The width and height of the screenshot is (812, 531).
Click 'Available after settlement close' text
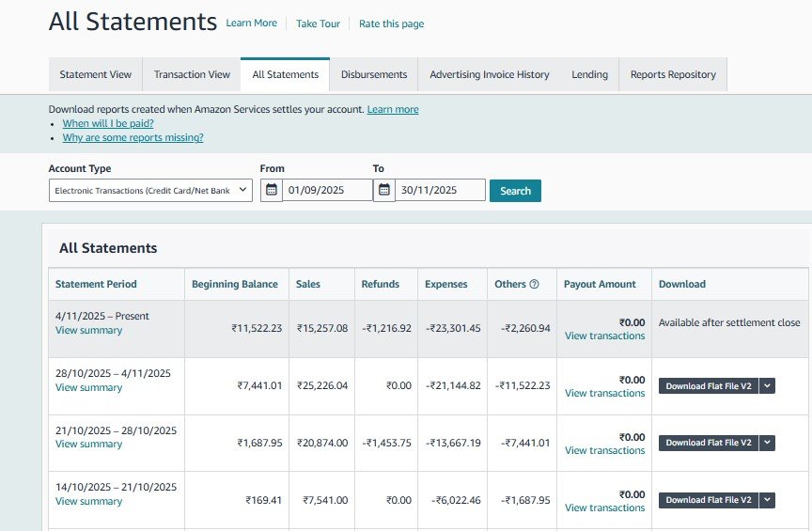click(729, 322)
